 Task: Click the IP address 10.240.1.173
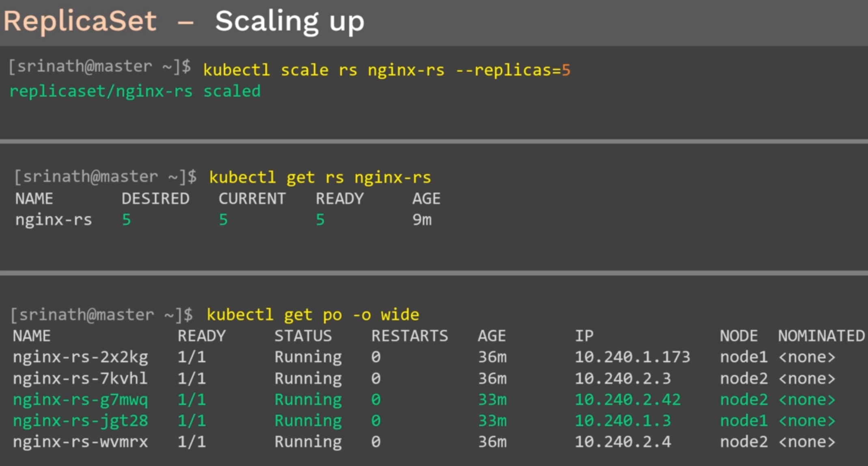click(632, 357)
